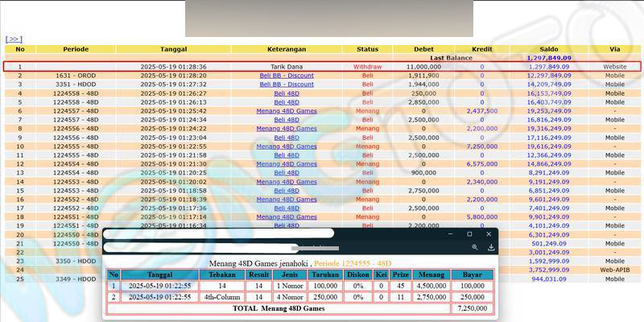Image resolution: width=644 pixels, height=322 pixels.
Task: Click the >> link above the table
Action: [14, 39]
